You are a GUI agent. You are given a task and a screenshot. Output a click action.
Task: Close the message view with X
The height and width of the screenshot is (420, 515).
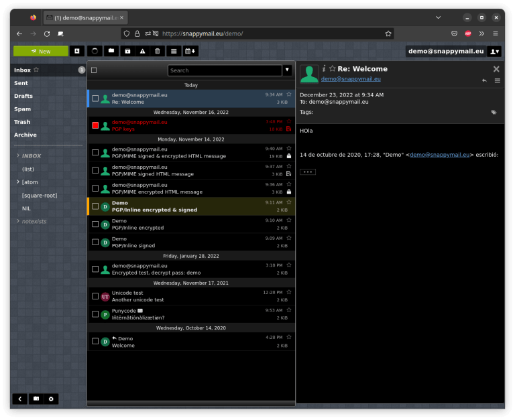[x=496, y=69]
